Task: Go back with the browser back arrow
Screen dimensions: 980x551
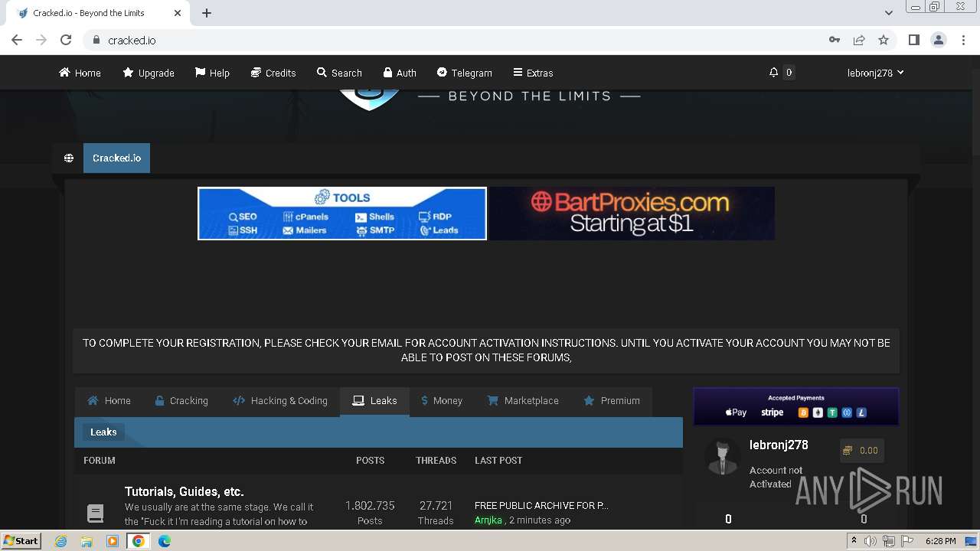Action: (x=17, y=40)
